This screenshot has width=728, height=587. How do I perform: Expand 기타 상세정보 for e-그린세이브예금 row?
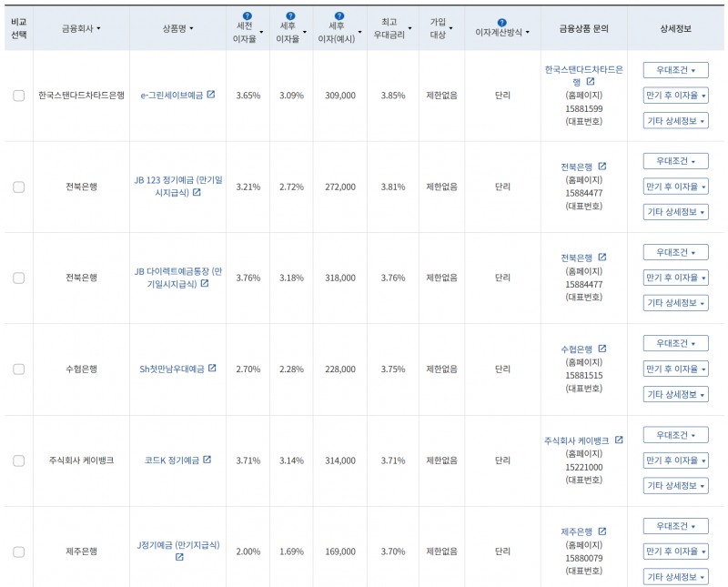(x=675, y=121)
